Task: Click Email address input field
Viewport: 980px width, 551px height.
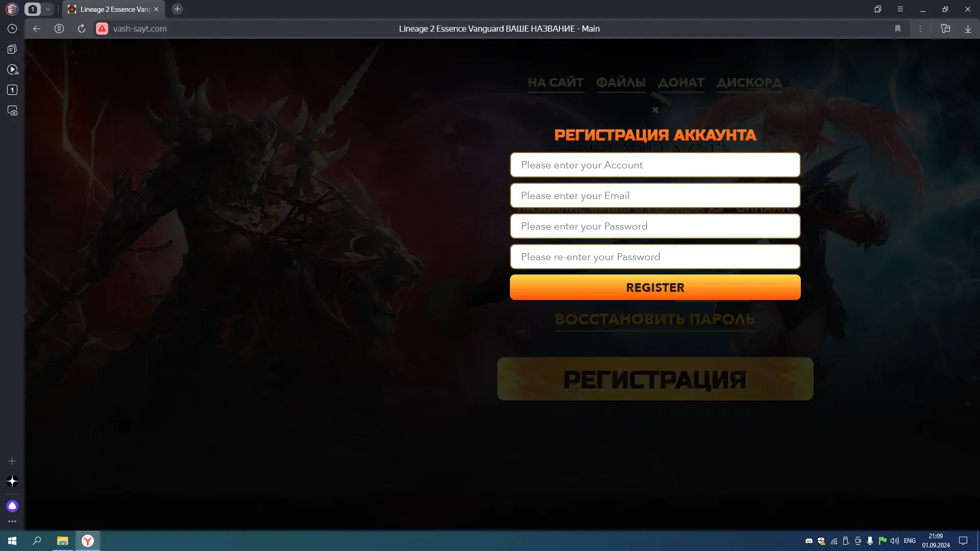Action: click(x=655, y=195)
